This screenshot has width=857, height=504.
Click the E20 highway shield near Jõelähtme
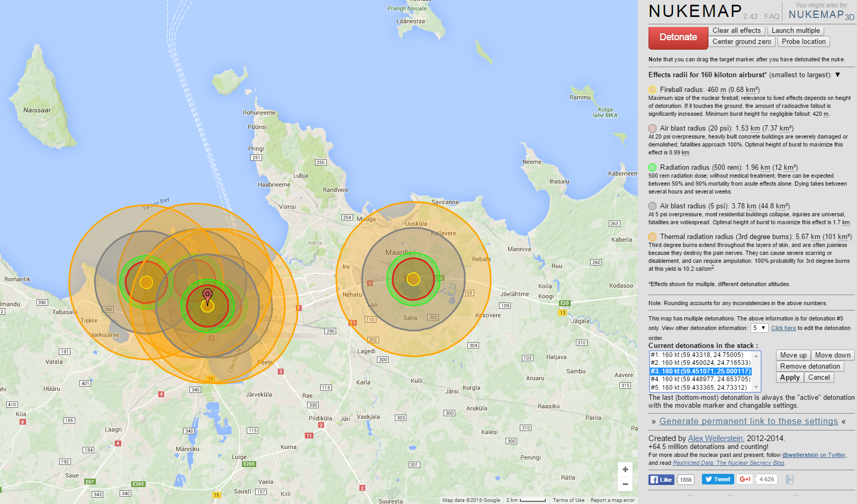point(564,304)
